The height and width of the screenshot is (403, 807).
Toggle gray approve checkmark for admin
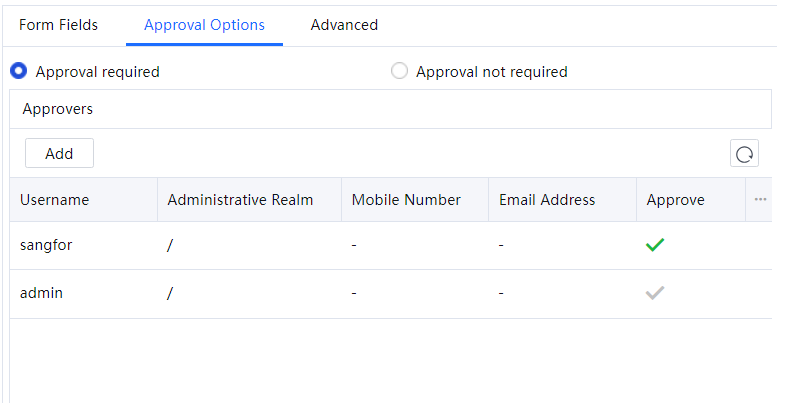pyautogui.click(x=655, y=293)
